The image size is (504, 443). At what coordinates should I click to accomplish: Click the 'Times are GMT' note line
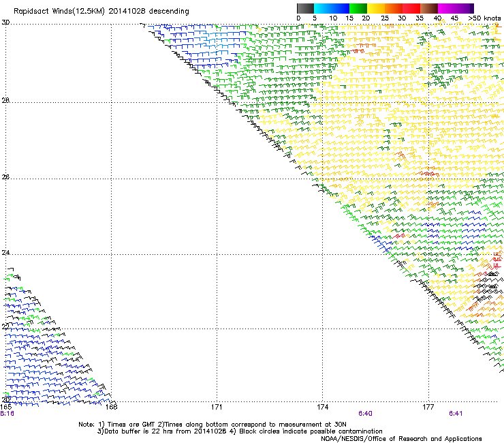point(212,425)
